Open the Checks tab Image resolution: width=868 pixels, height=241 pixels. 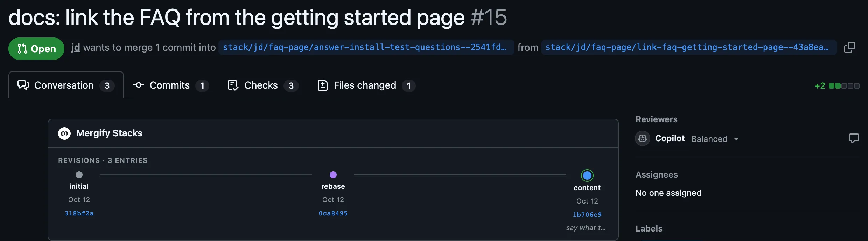(x=263, y=85)
